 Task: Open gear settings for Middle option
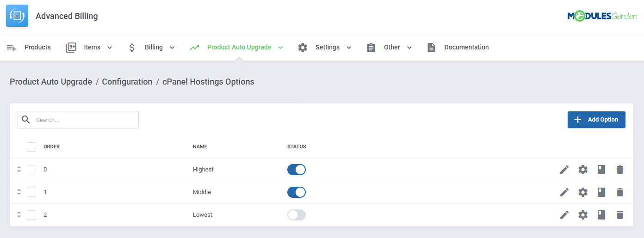coord(583,192)
